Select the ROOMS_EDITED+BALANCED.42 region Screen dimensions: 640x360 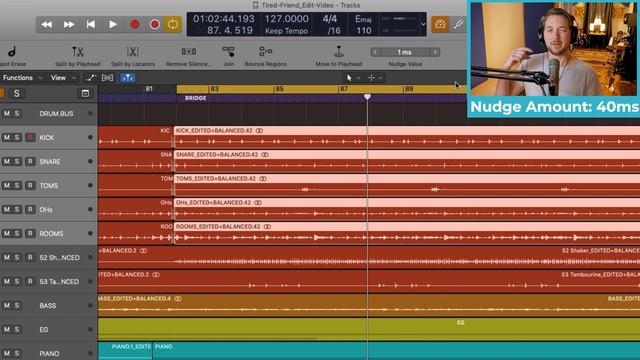(x=407, y=233)
